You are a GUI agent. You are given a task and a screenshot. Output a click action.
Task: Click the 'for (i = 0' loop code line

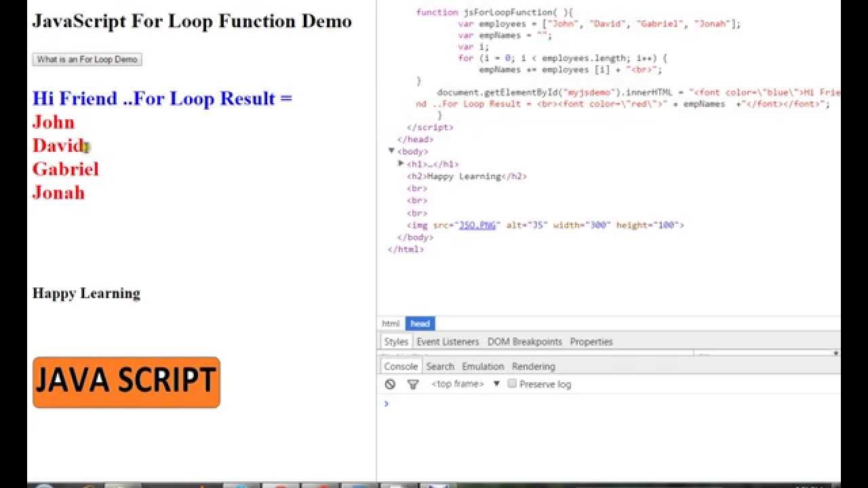coord(563,58)
